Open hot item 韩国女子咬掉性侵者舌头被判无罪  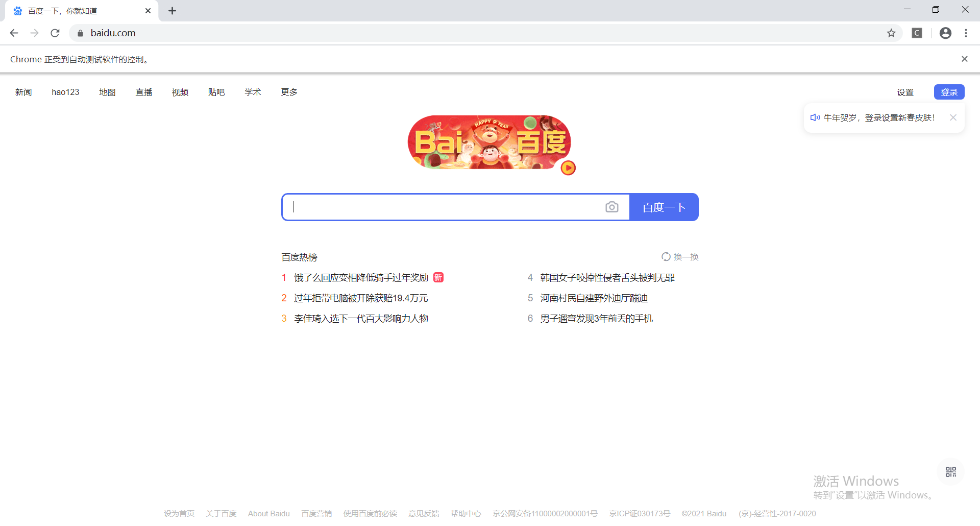pos(607,277)
